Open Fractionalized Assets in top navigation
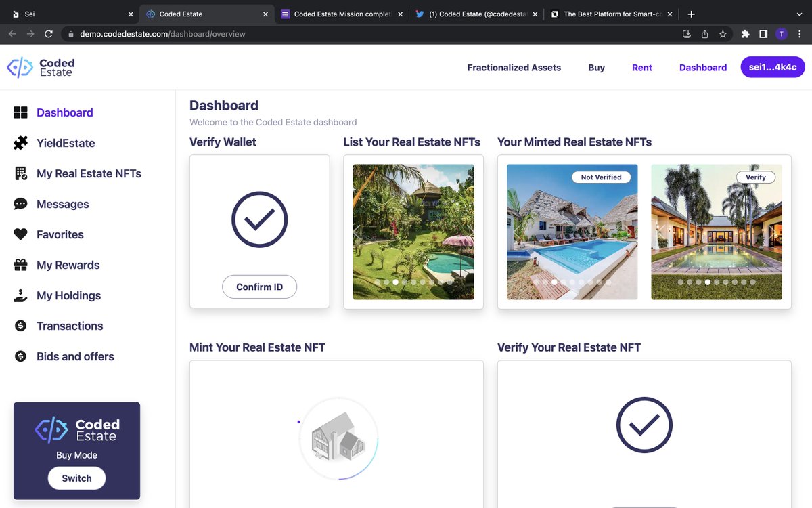Screen dimensions: 812x508 point(514,67)
